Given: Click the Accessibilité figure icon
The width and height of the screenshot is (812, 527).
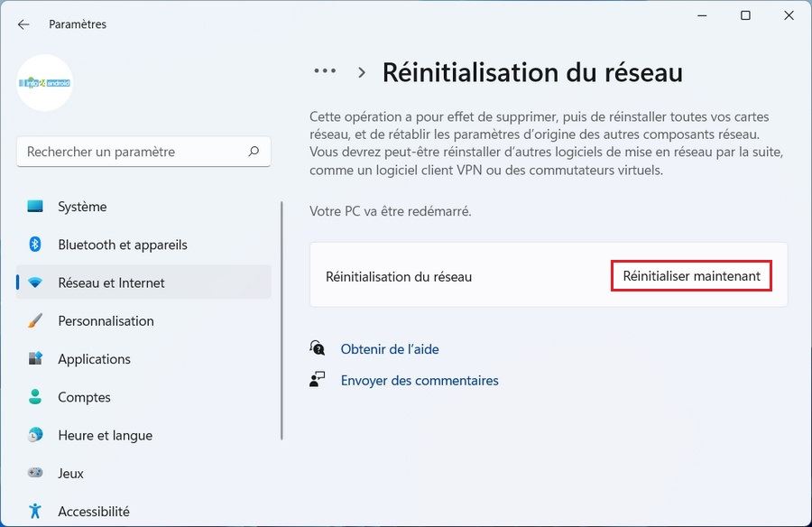Looking at the screenshot, I should pyautogui.click(x=35, y=511).
